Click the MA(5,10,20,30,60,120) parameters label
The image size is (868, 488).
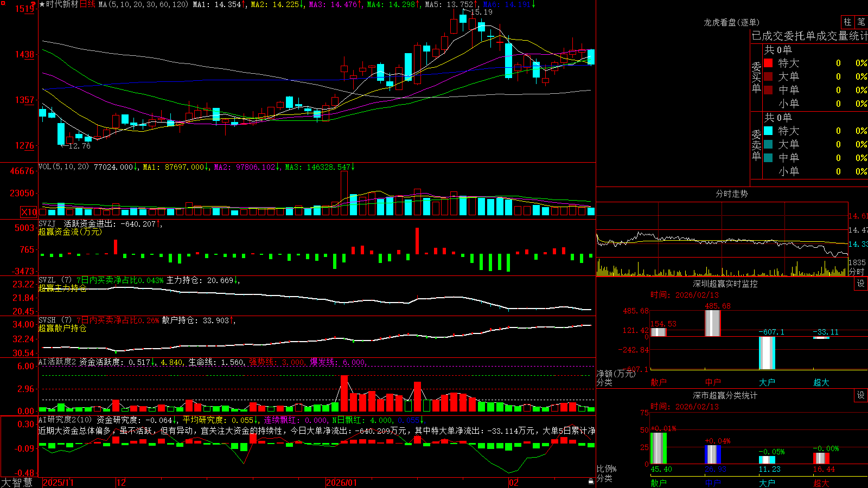[x=143, y=4]
